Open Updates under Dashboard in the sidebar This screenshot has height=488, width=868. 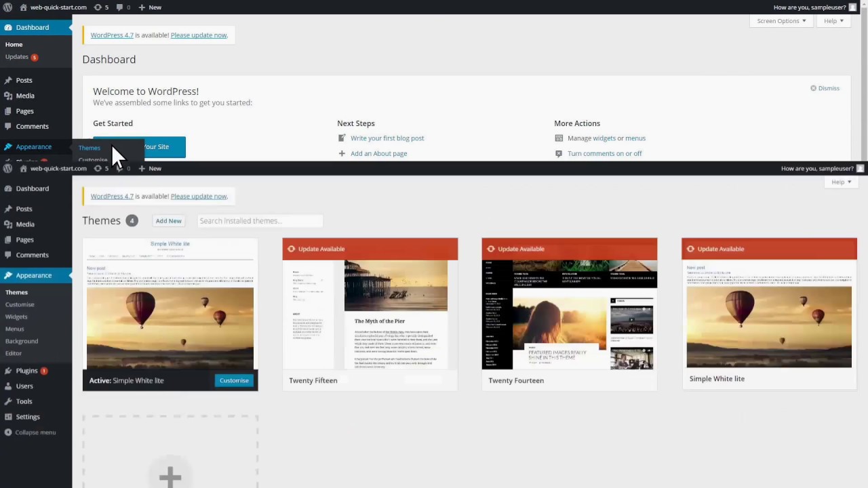click(22, 57)
